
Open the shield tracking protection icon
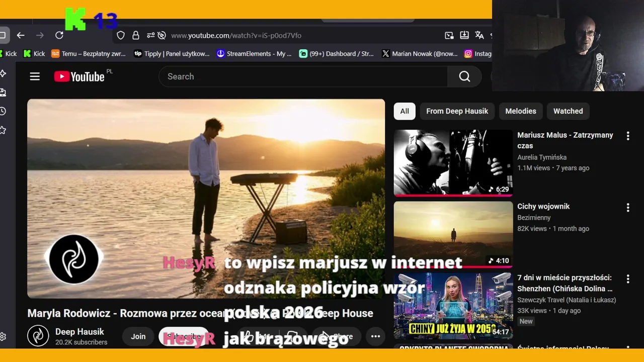pos(121,35)
